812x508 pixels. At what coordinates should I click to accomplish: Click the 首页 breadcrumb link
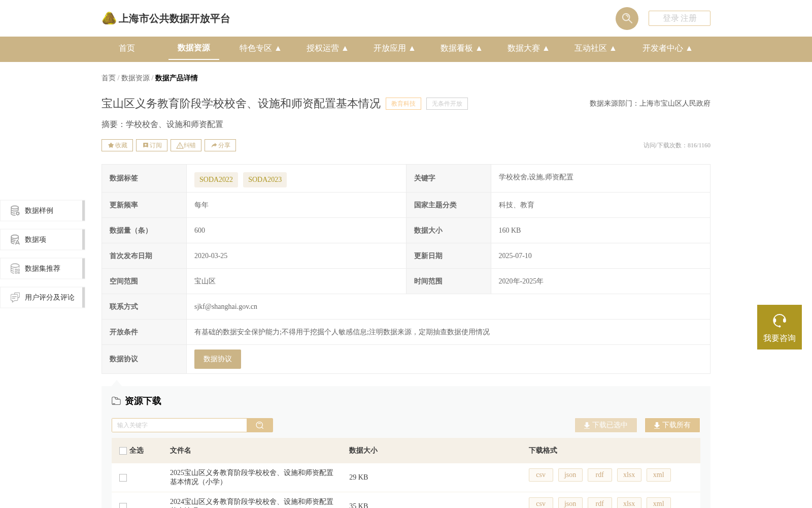pyautogui.click(x=109, y=78)
